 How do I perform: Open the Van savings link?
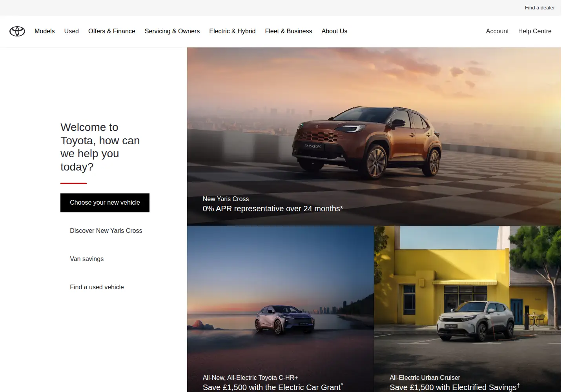tap(87, 259)
